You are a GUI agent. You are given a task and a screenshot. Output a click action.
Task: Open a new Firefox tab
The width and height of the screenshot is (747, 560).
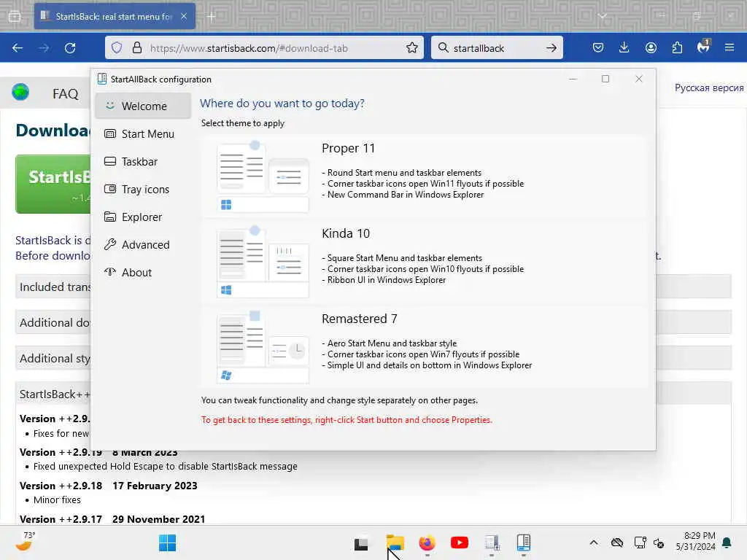[212, 17]
